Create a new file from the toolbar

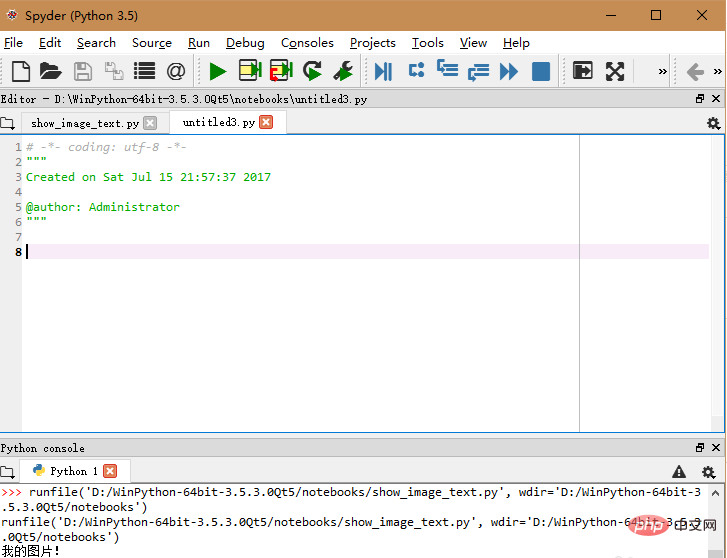click(21, 71)
